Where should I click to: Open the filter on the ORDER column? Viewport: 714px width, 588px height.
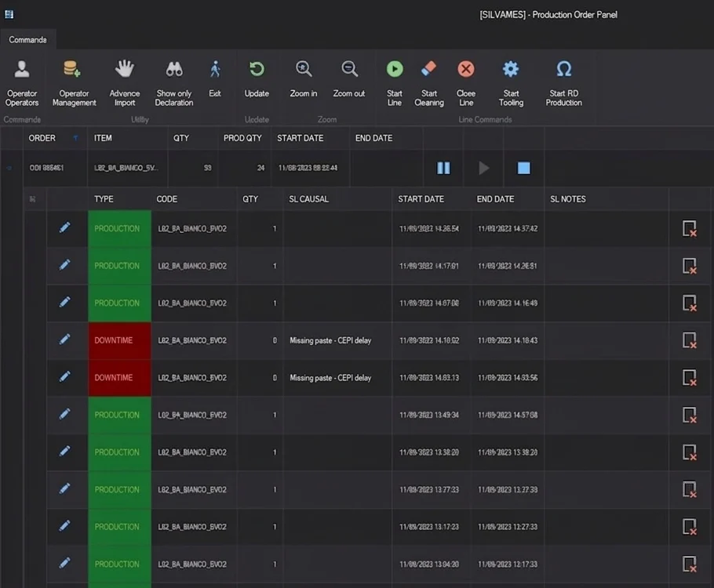(x=75, y=138)
